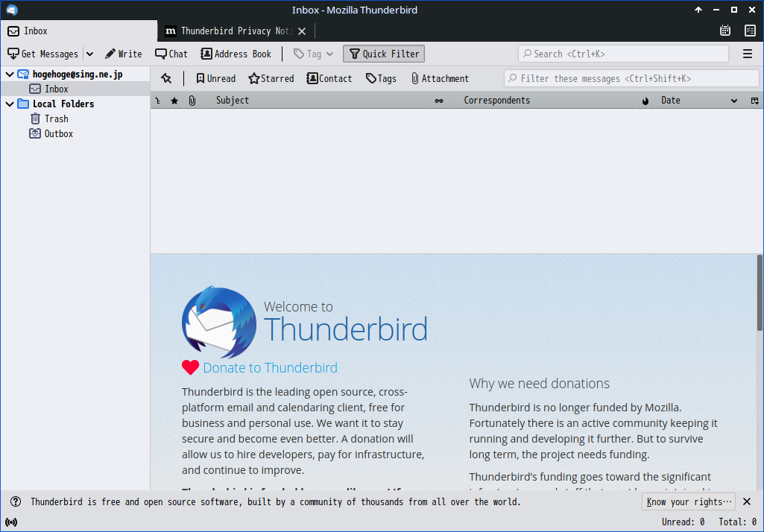Dismiss the open source notification bar

pyautogui.click(x=746, y=501)
